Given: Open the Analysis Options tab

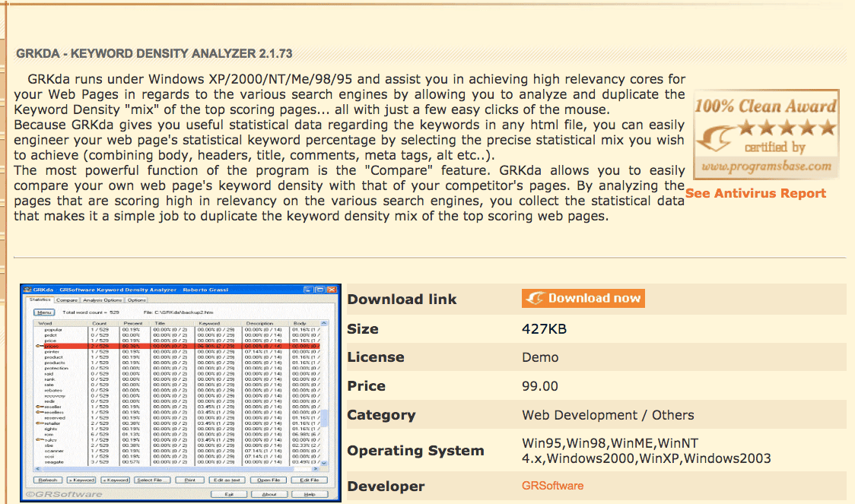Looking at the screenshot, I should point(102,300).
